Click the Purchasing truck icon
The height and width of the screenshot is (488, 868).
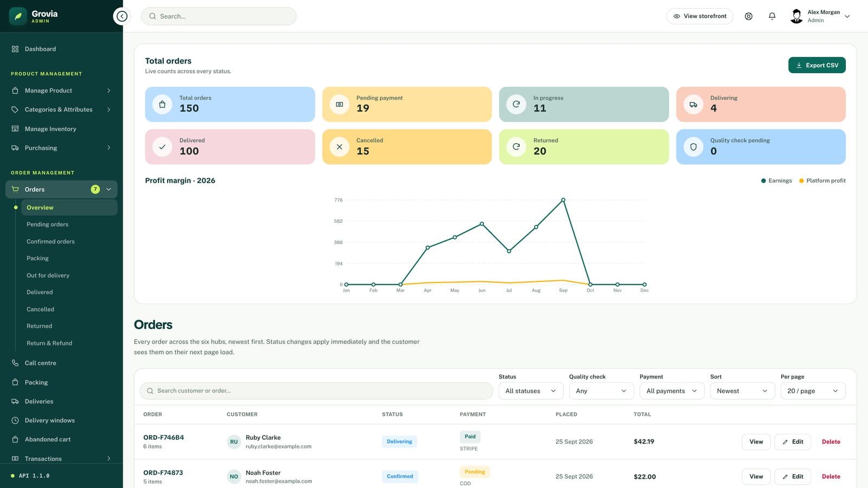(15, 147)
